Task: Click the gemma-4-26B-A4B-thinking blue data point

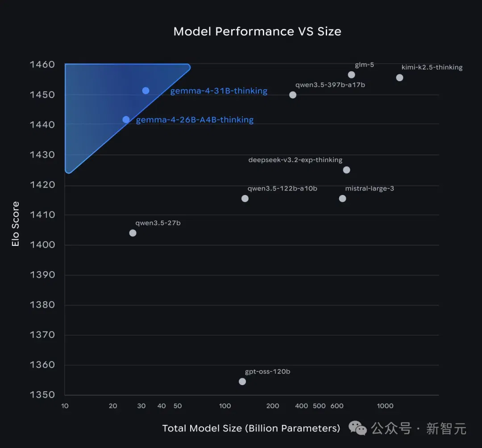Action: point(126,120)
